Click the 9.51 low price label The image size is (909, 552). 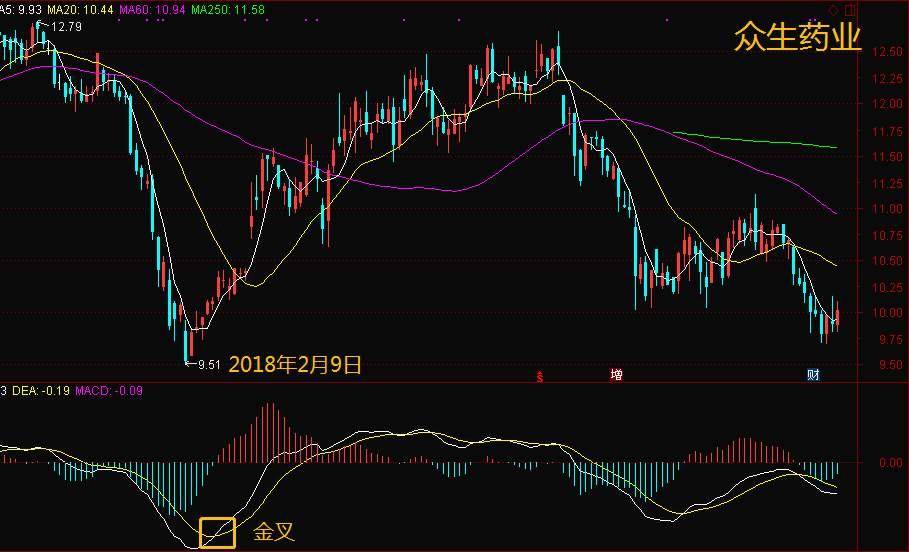(209, 365)
